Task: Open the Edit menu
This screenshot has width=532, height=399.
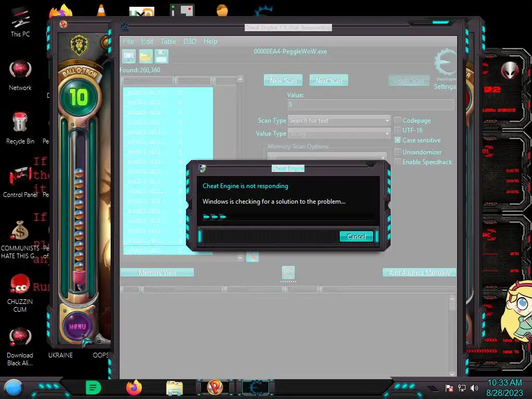Action: click(x=147, y=42)
